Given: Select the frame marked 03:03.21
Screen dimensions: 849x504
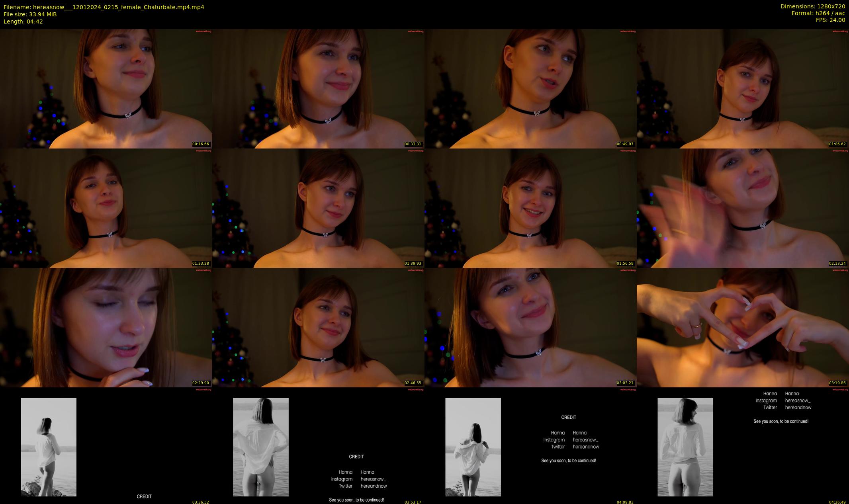Looking at the screenshot, I should 530,327.
